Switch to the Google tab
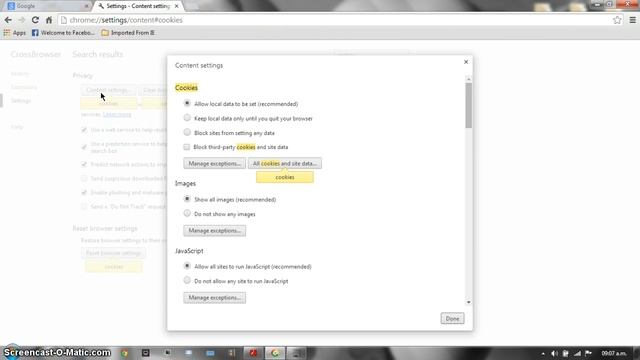The width and height of the screenshot is (640, 360). pos(47,6)
